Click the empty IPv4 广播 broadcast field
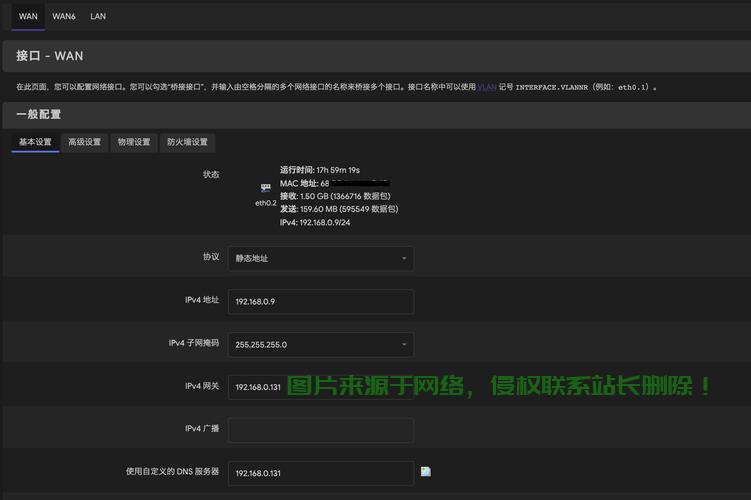Image resolution: width=751 pixels, height=500 pixels. point(320,430)
